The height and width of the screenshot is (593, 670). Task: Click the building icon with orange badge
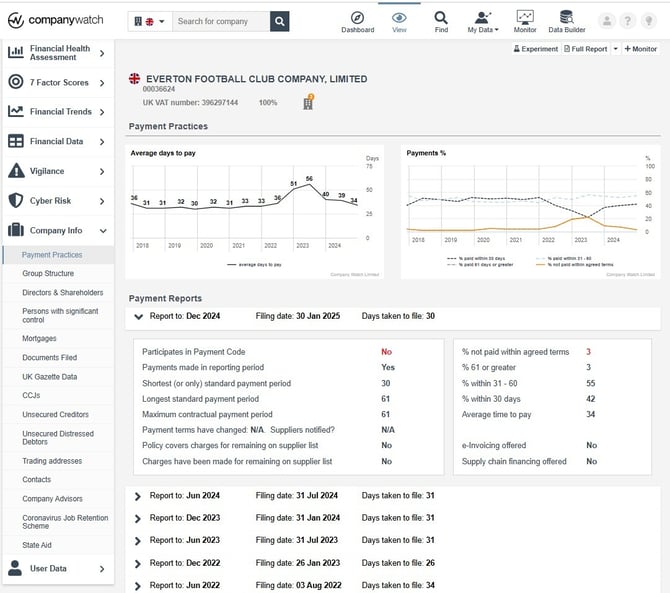tap(309, 103)
